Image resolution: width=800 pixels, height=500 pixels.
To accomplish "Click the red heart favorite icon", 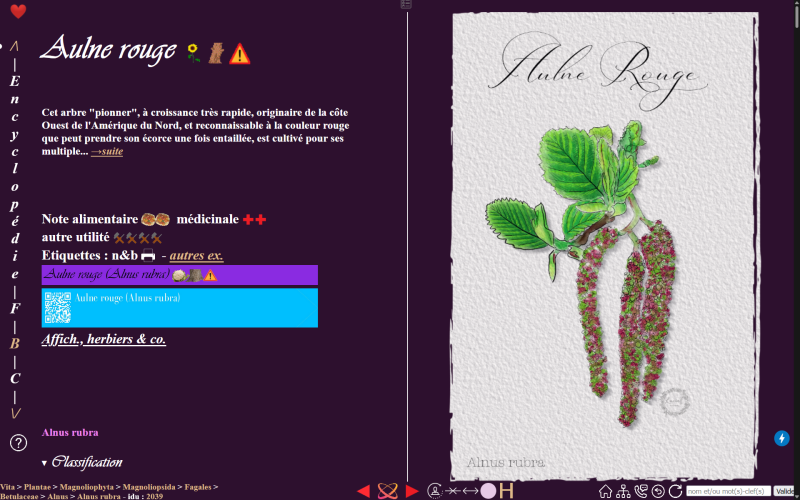I will click(18, 11).
